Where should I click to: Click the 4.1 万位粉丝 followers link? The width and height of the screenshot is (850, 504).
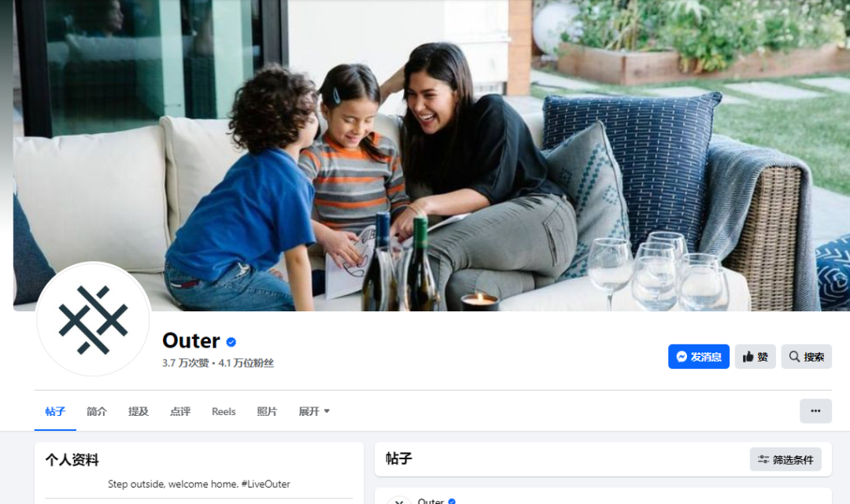246,363
